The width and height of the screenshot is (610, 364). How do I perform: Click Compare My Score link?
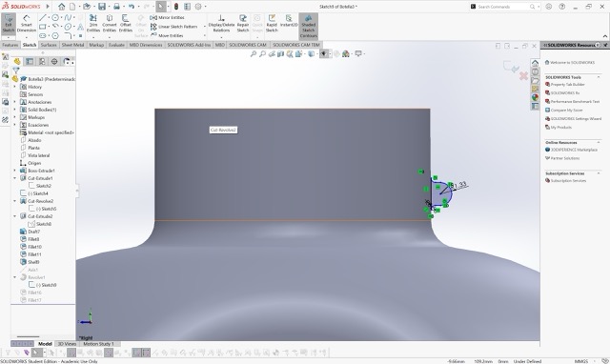point(566,110)
